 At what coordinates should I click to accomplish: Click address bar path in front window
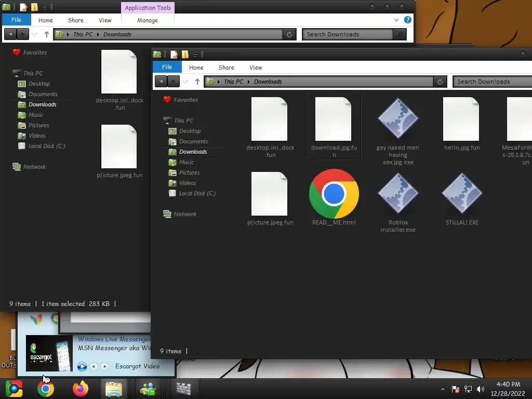318,82
